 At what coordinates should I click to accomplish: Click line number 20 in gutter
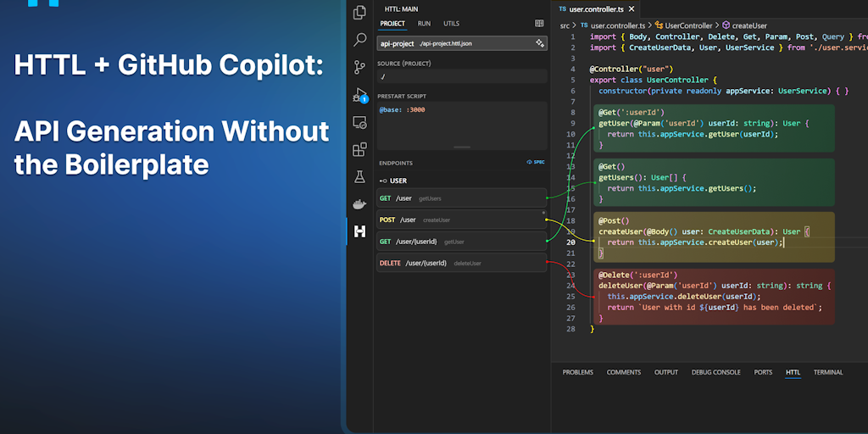(x=570, y=242)
